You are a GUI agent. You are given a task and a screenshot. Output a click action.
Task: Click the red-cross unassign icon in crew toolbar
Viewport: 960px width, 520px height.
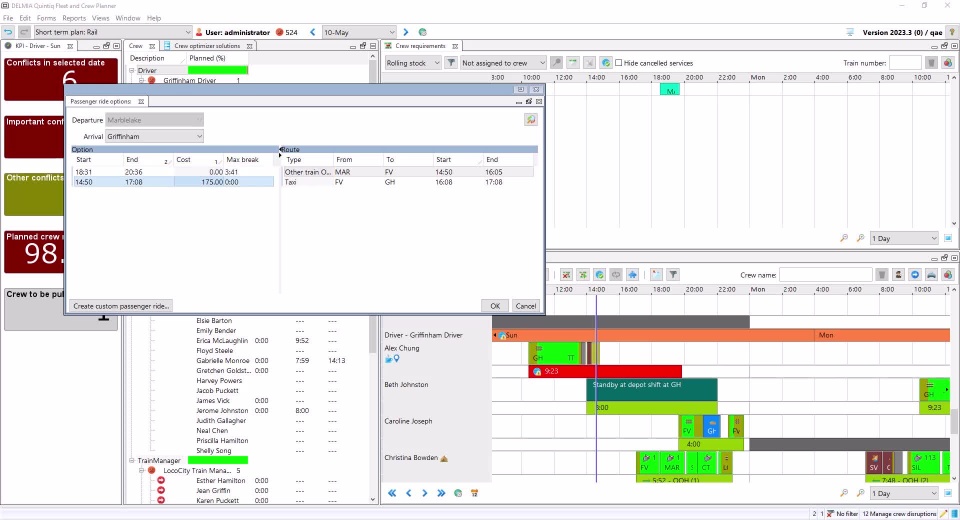[x=566, y=275]
